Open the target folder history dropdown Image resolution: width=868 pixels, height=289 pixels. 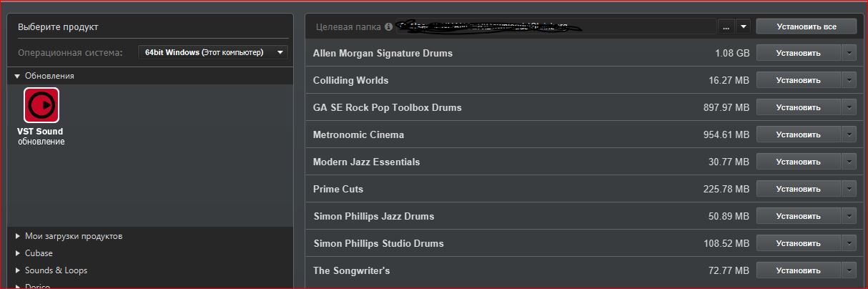(743, 26)
